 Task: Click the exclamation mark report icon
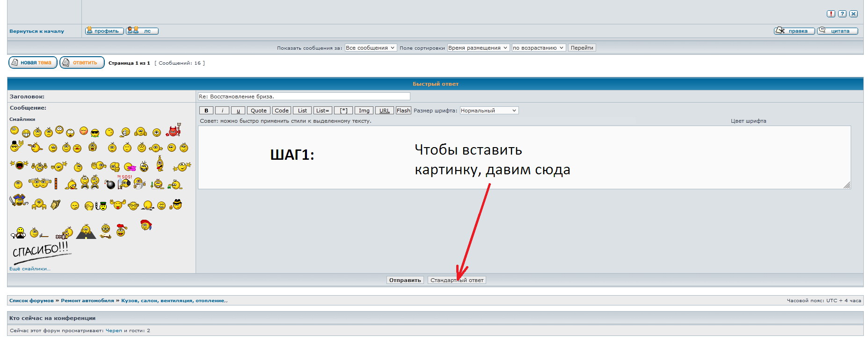(x=831, y=14)
